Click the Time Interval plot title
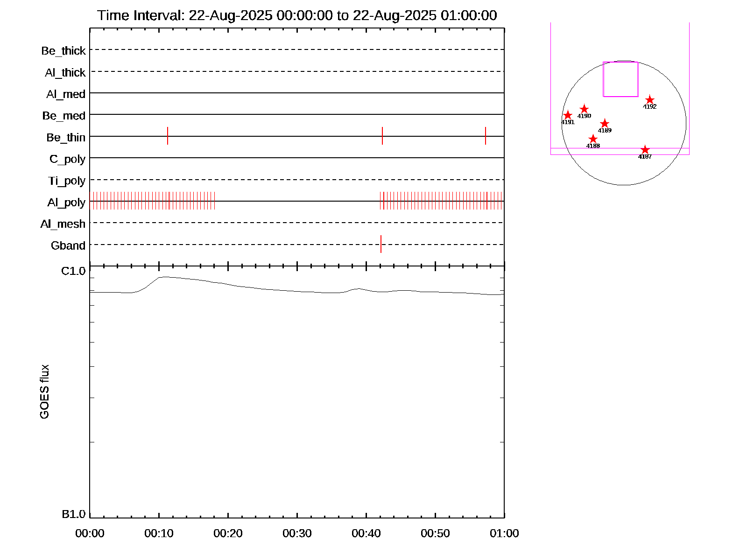This screenshot has height=560, width=747. click(297, 15)
